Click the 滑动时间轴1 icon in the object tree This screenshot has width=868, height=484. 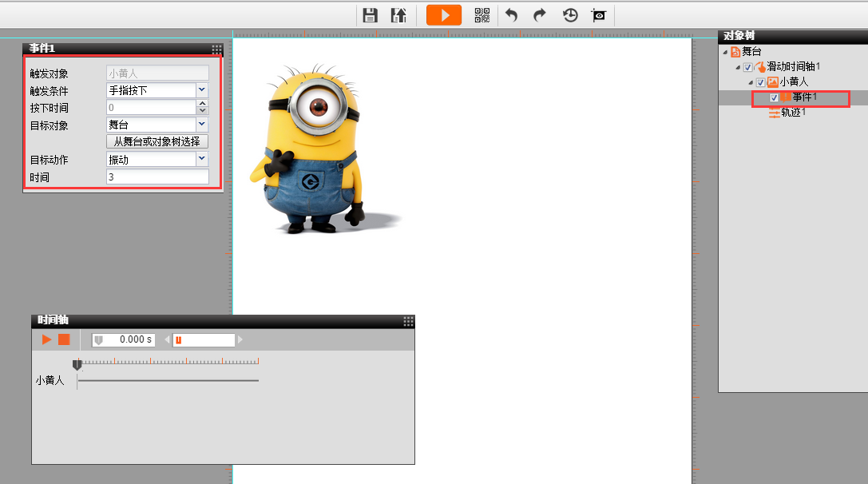click(x=761, y=67)
